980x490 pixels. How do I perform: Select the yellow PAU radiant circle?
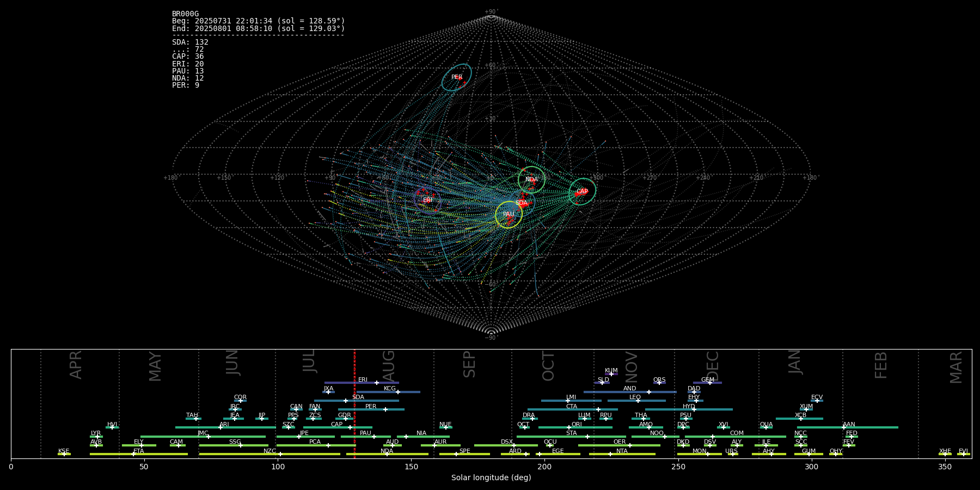tap(509, 215)
